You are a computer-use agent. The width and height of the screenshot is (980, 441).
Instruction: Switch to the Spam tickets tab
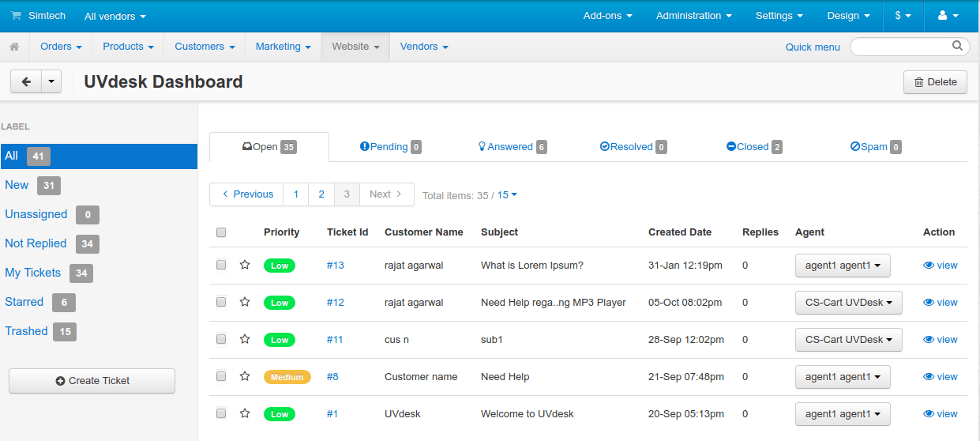(876, 147)
